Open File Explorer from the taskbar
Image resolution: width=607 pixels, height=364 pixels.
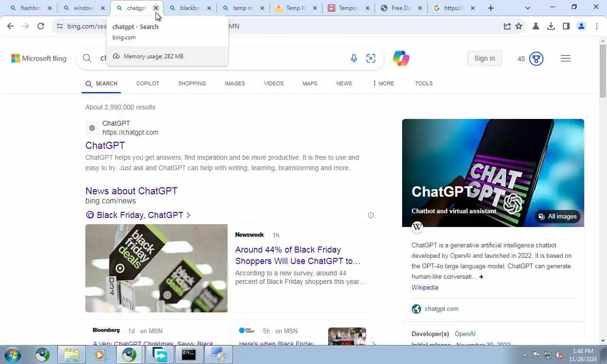72,355
